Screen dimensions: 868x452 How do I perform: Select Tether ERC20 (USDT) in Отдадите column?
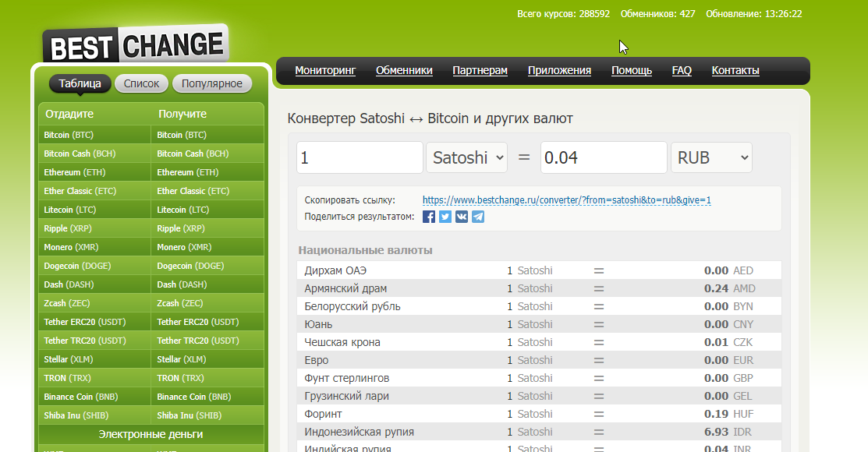(x=94, y=322)
